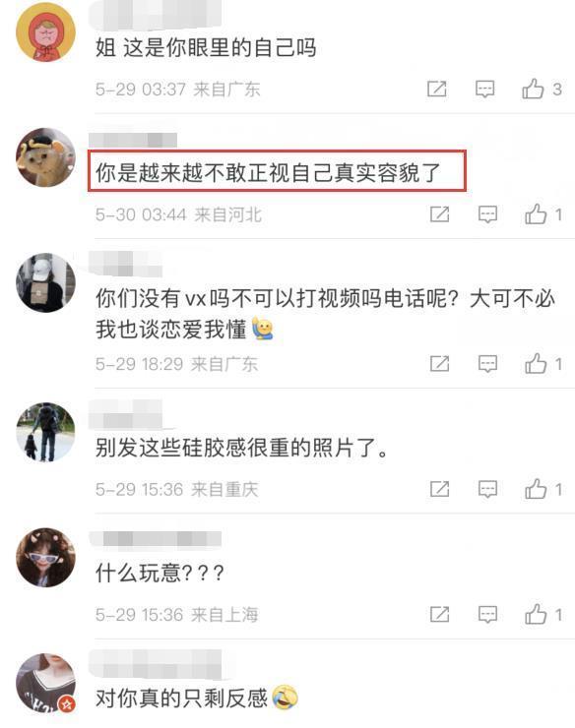Reply to the comment '姐 这是你眼里的自己吗'
Image resolution: width=575 pixels, height=728 pixels.
coord(484,89)
